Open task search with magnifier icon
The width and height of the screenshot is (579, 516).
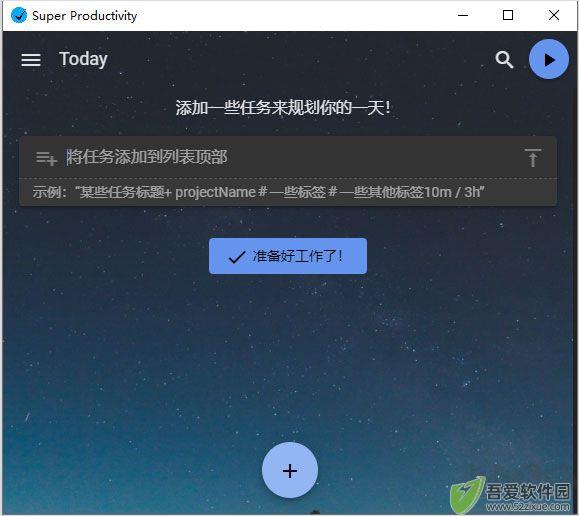504,60
